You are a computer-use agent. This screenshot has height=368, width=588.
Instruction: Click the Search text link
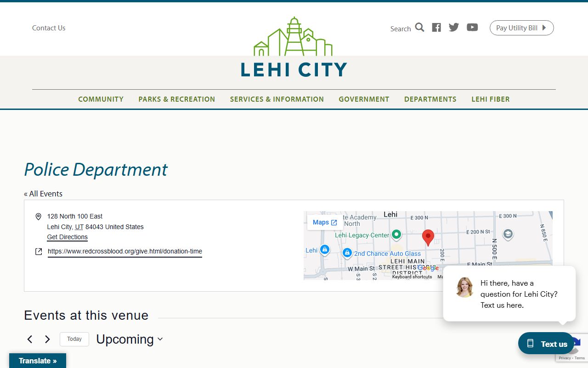pyautogui.click(x=401, y=29)
